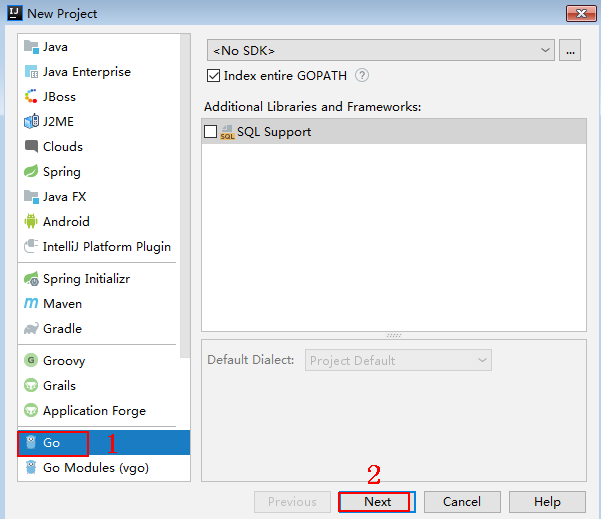Image resolution: width=601 pixels, height=519 pixels.
Task: Select the JBoss colorful dots icon
Action: [x=31, y=96]
